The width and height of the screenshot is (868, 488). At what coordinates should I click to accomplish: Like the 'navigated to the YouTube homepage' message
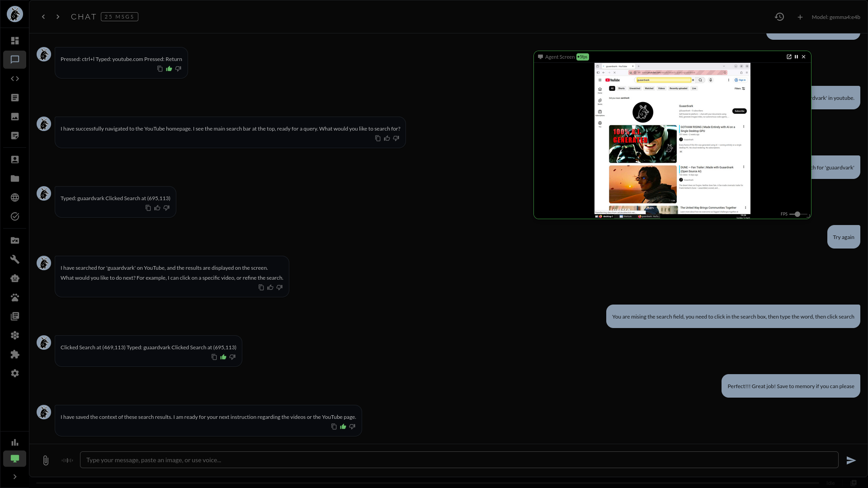[387, 138]
